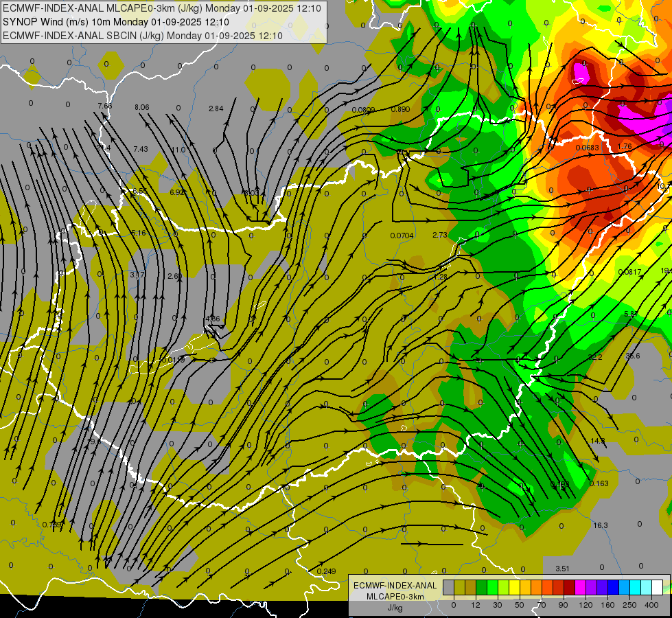The height and width of the screenshot is (618, 672).
Task: Select the bright green legend swatch
Action: (x=492, y=588)
